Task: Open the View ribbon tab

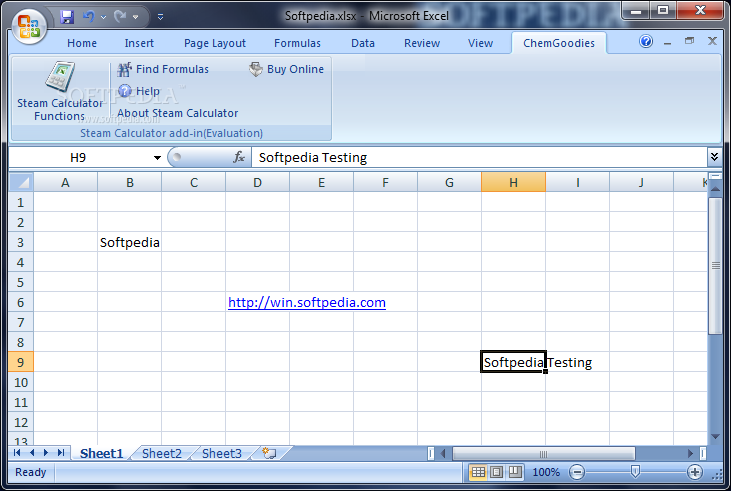Action: pos(480,43)
